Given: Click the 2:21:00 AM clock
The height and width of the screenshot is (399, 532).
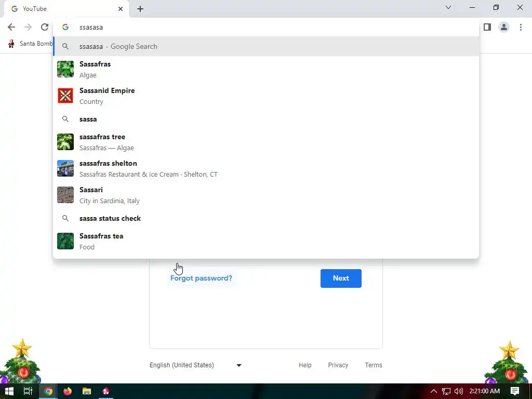Looking at the screenshot, I should pos(485,391).
